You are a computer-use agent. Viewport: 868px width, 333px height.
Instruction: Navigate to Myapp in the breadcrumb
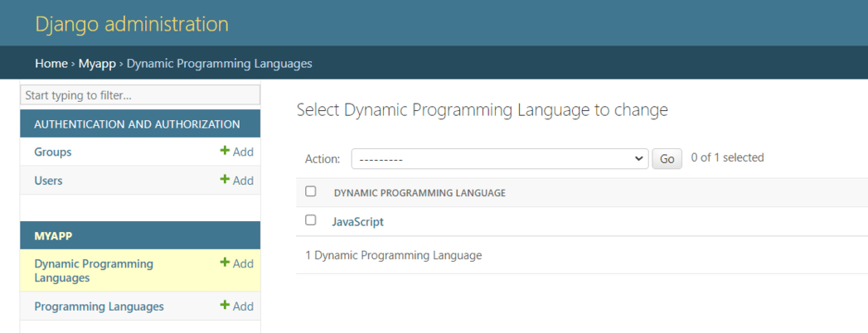tap(97, 63)
